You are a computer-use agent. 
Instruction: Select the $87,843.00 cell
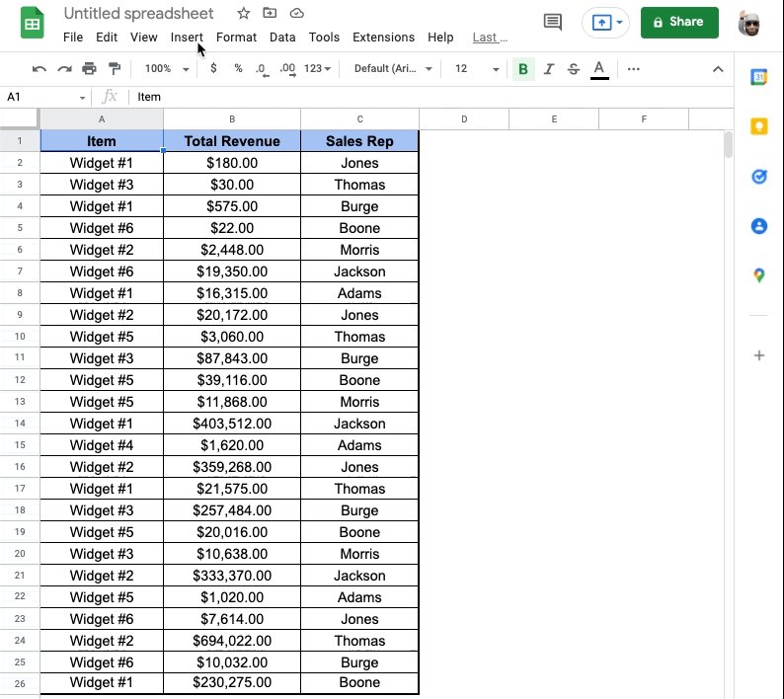tap(232, 358)
